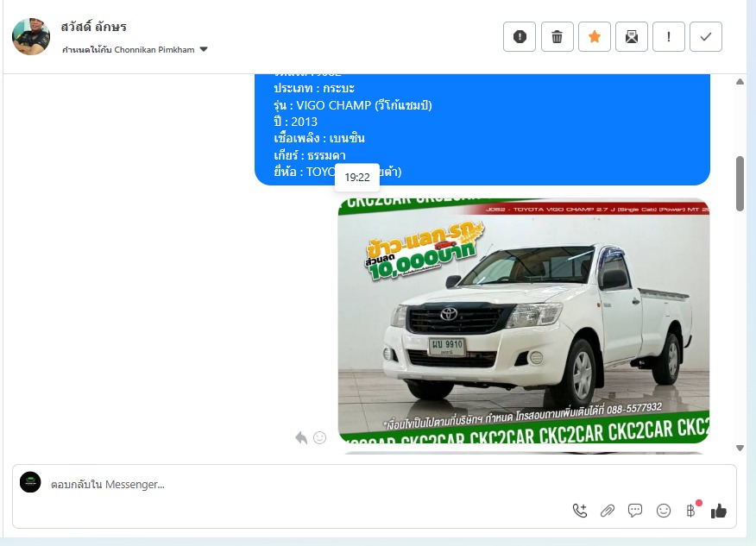Click the contact name สวัสดิ์ ลักษร
The image size is (756, 546).
(93, 27)
